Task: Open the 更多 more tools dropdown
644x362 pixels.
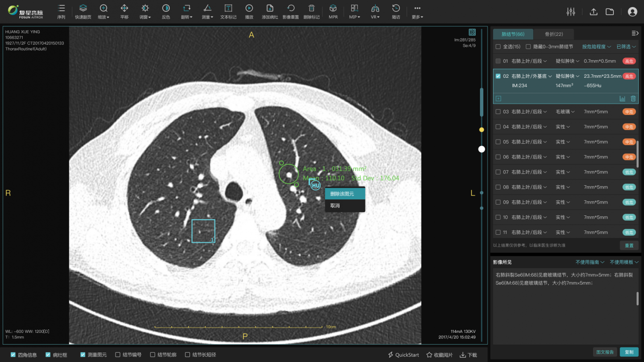Action: point(417,12)
